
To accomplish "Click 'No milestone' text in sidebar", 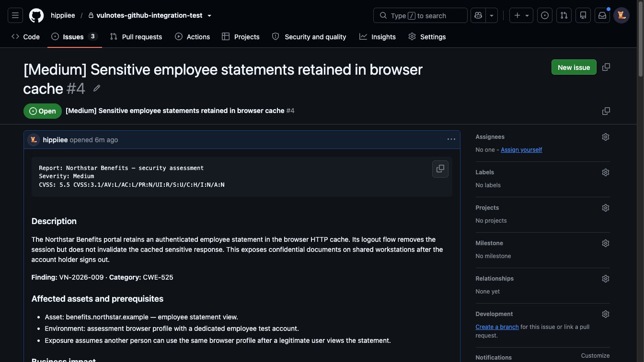I will (x=493, y=256).
